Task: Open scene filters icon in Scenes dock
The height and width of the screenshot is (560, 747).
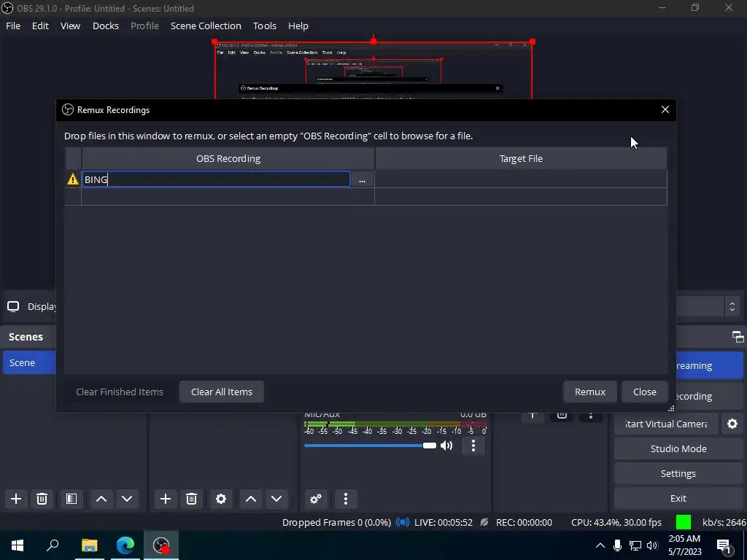Action: tap(71, 499)
